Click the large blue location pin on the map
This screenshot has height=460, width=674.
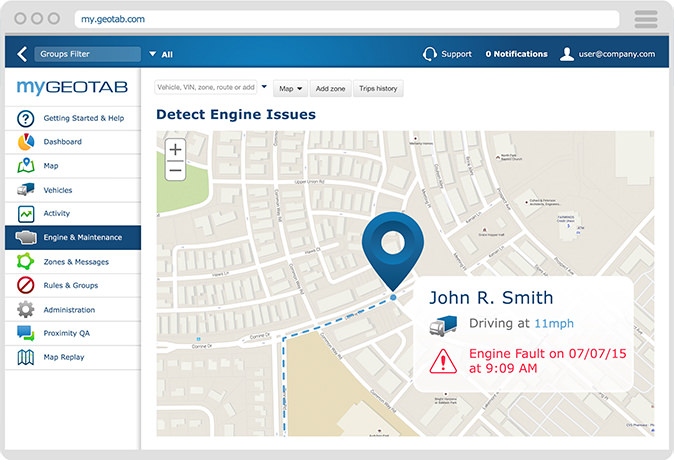click(x=393, y=251)
